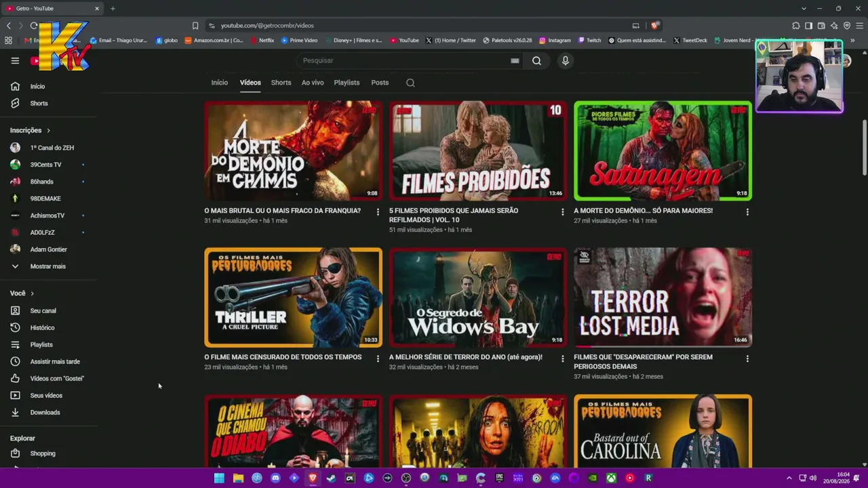Open the Brave browser main menu
The width and height of the screenshot is (868, 488).
859,26
